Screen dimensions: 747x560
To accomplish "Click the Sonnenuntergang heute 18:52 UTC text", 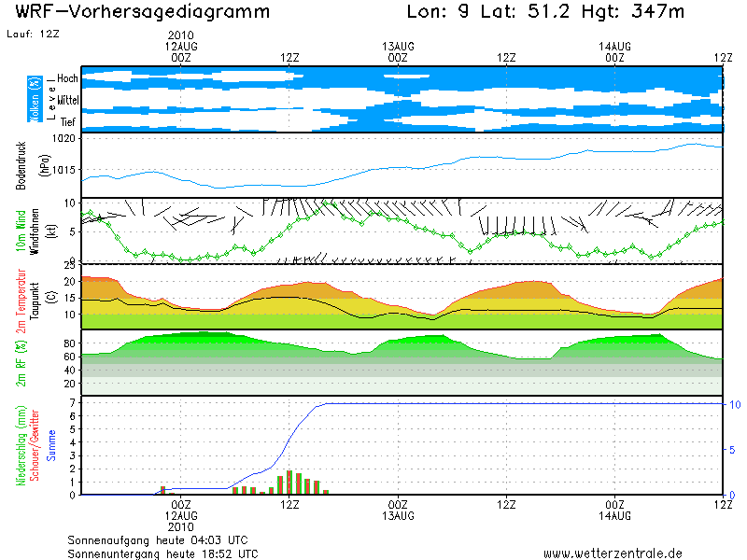I will (x=162, y=553).
